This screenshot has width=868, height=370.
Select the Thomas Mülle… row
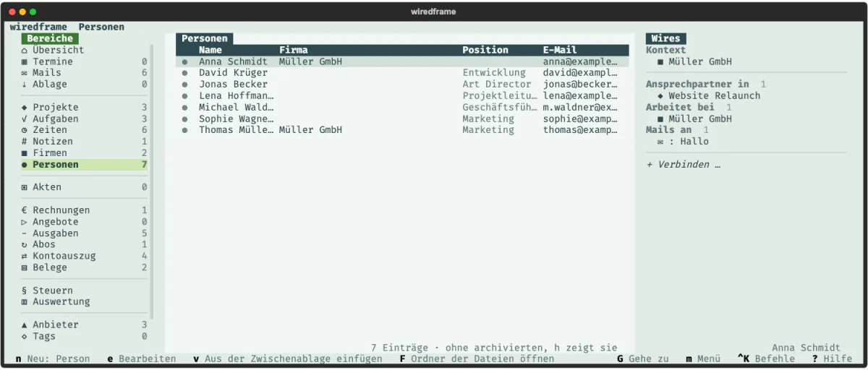(402, 130)
